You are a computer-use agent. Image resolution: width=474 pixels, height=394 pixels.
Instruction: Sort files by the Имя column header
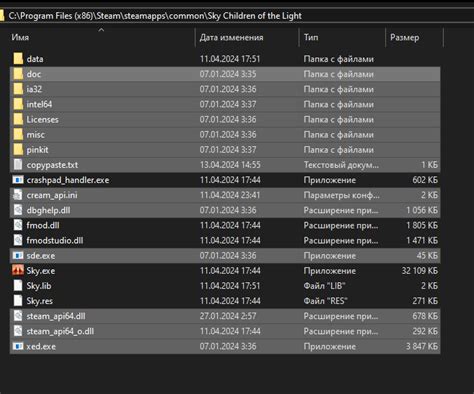102,37
